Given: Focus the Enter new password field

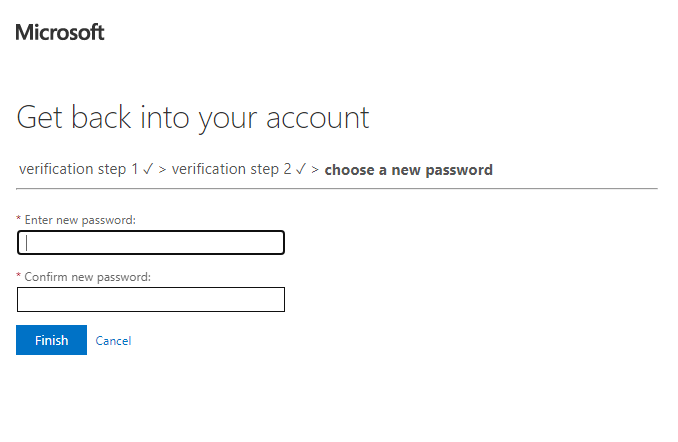Looking at the screenshot, I should click(x=151, y=243).
